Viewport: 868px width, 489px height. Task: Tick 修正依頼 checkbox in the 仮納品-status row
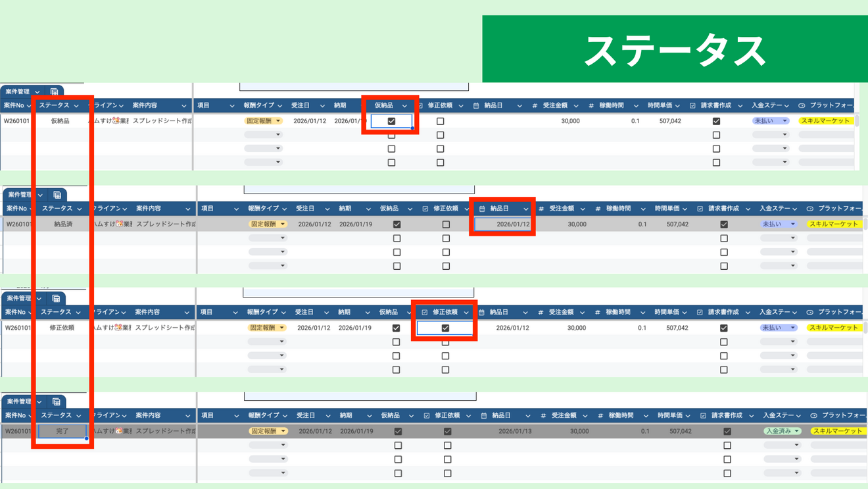coord(441,121)
